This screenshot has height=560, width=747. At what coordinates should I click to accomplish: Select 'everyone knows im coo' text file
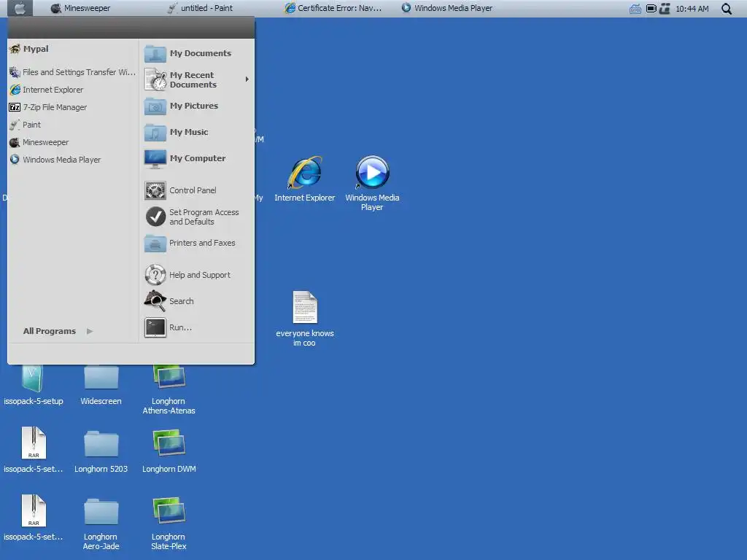pyautogui.click(x=305, y=319)
